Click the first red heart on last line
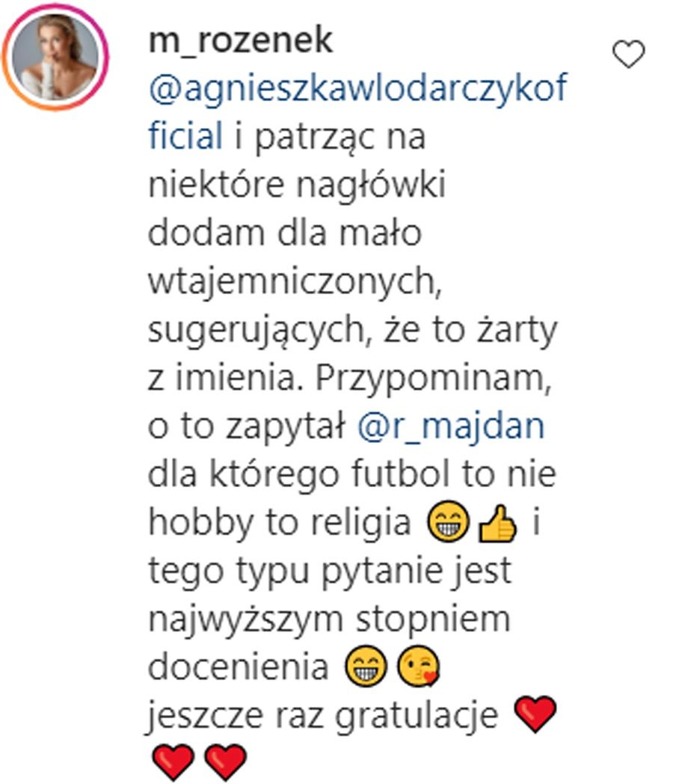This screenshot has width=673, height=784. 173,762
